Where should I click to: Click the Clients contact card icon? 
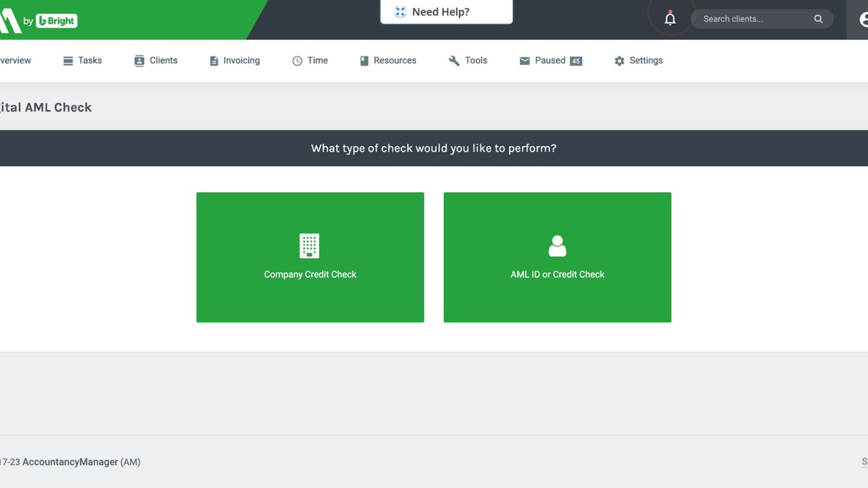(x=139, y=61)
